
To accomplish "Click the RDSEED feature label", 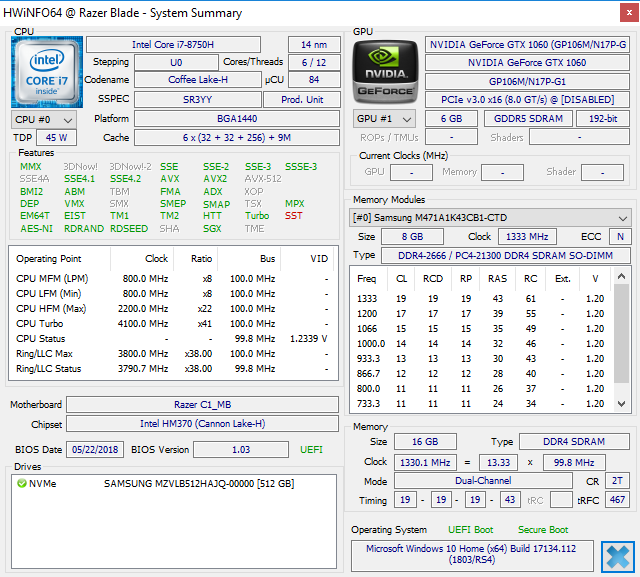I will (x=129, y=229).
